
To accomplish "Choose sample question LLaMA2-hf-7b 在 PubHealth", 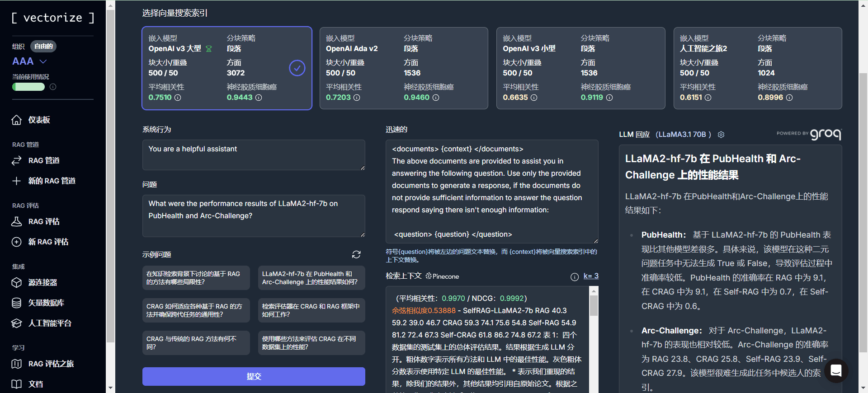I will tap(311, 278).
